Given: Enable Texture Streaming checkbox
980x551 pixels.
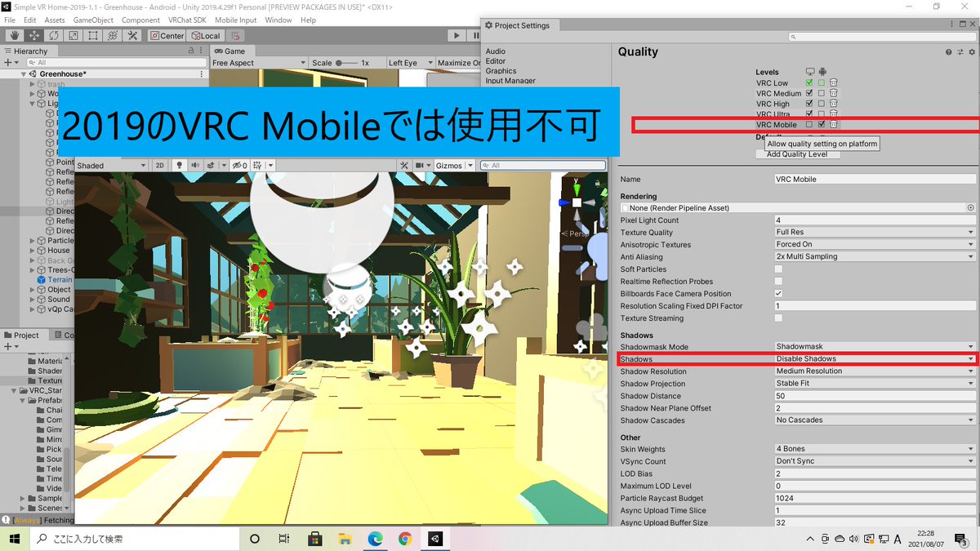Looking at the screenshot, I should [x=778, y=318].
